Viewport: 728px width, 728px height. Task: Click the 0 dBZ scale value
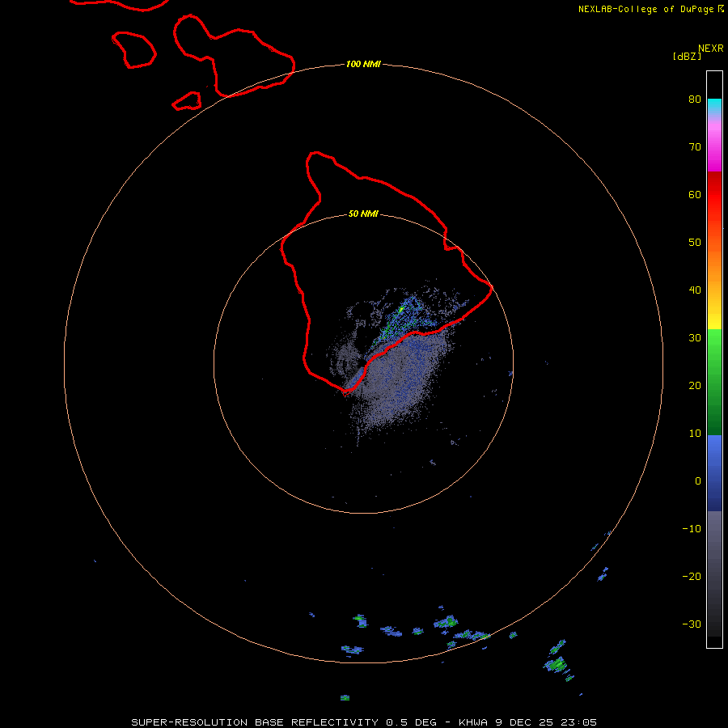(x=698, y=481)
